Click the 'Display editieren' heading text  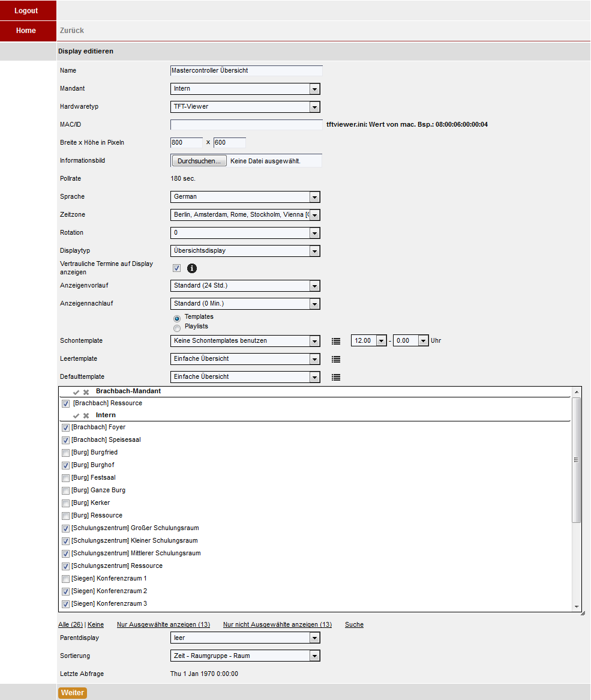click(86, 52)
